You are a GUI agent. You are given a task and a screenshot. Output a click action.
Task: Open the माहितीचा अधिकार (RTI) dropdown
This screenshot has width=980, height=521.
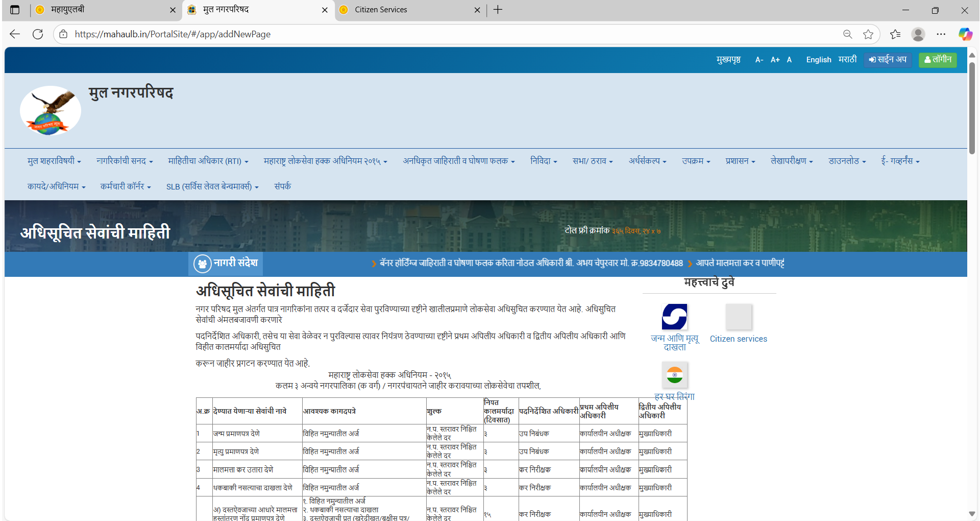pos(208,161)
